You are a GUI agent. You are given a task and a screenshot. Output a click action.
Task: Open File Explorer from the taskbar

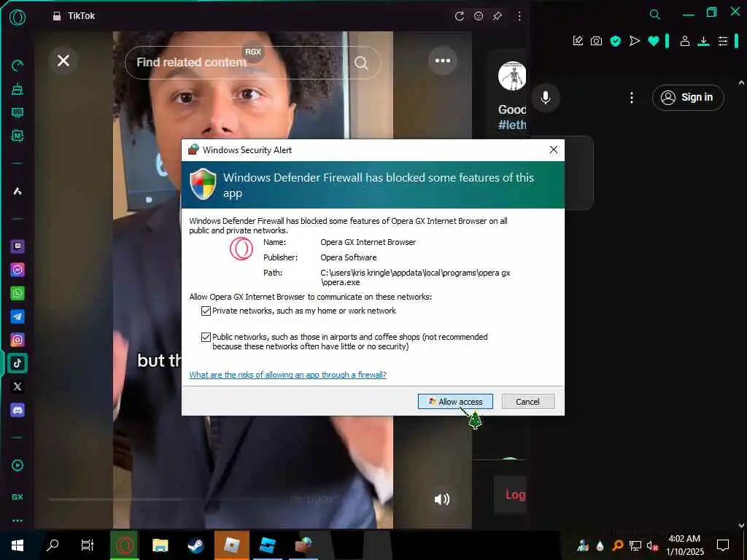click(160, 545)
